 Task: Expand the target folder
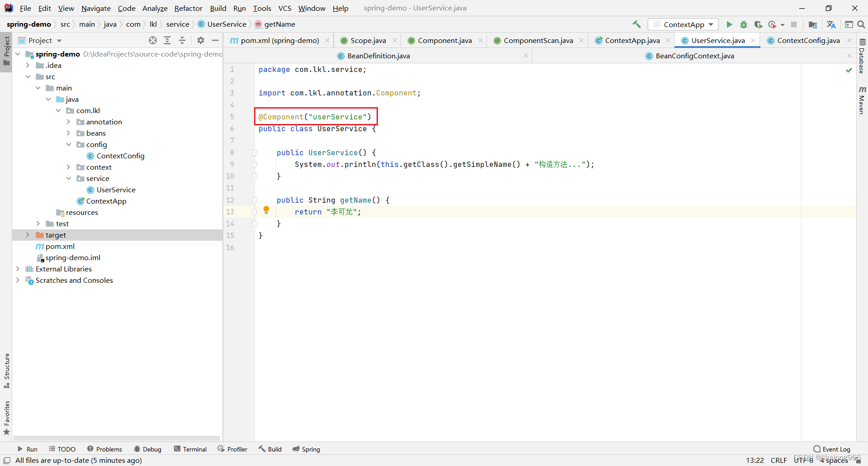point(28,235)
